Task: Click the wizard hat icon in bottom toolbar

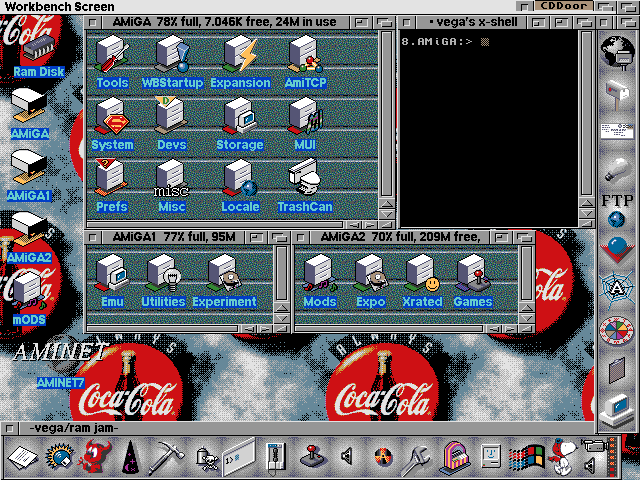Action: 131,457
